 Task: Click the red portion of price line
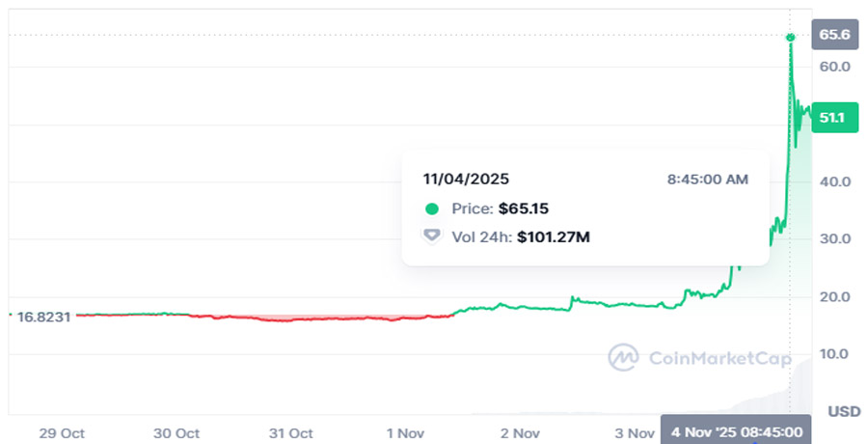(x=289, y=319)
